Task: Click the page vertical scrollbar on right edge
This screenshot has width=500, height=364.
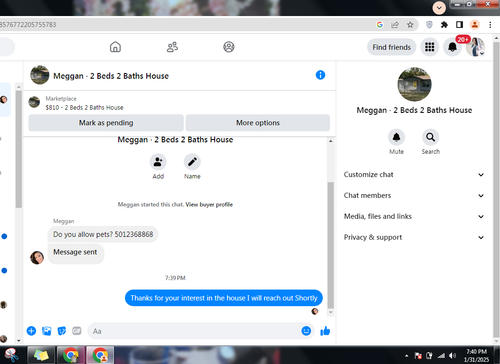Action: coord(496,190)
